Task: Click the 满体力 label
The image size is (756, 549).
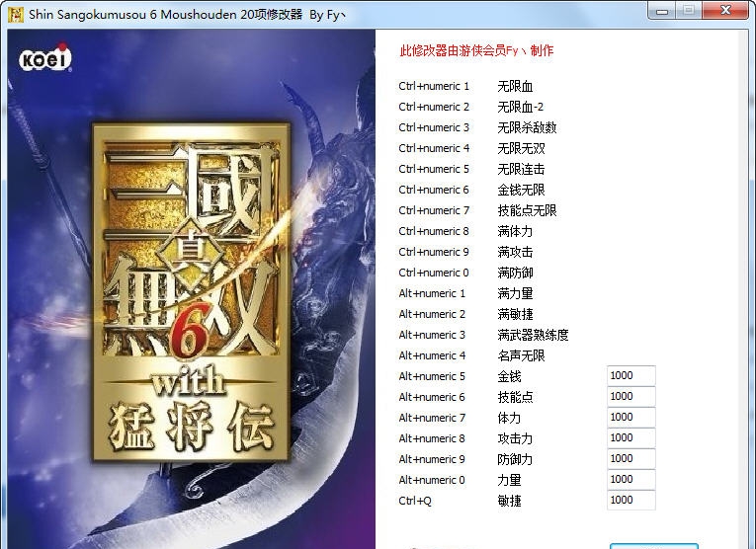Action: click(515, 232)
